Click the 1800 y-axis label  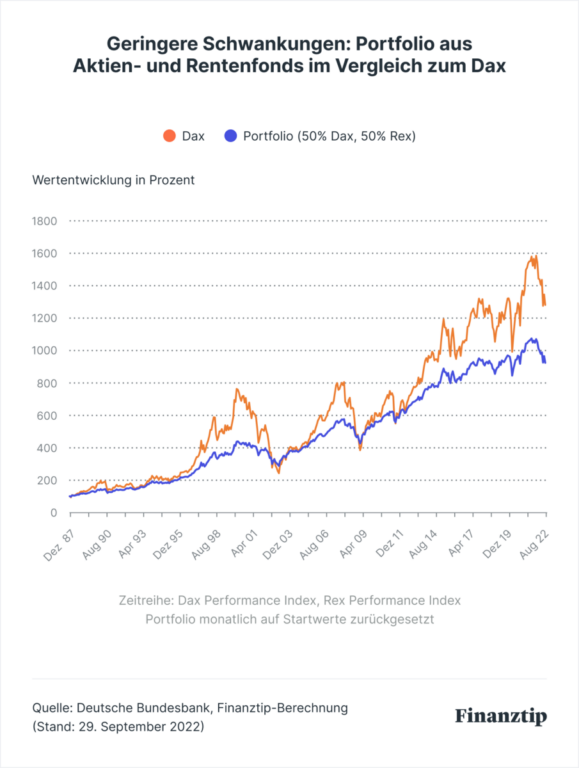[45, 221]
